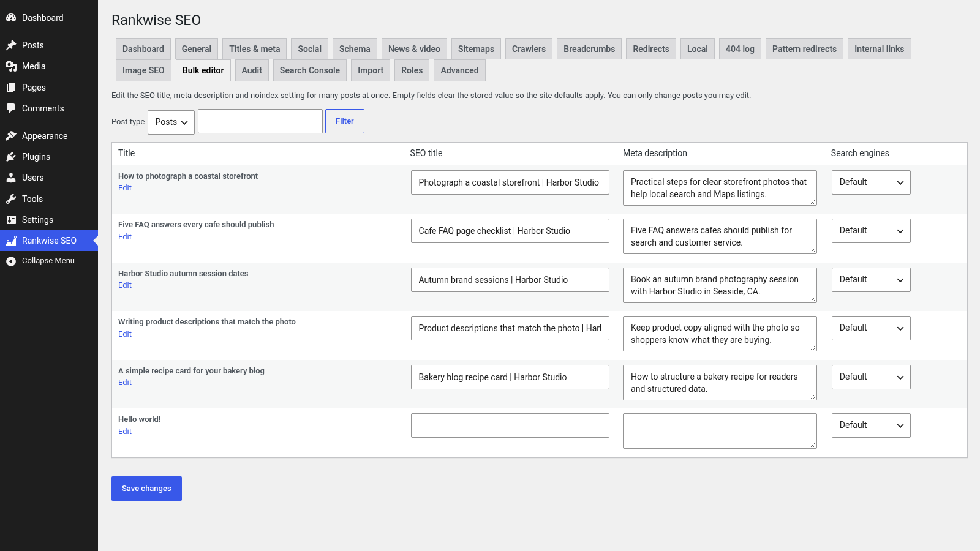The height and width of the screenshot is (551, 980).
Task: Click the Comments bubble icon
Action: [x=11, y=108]
